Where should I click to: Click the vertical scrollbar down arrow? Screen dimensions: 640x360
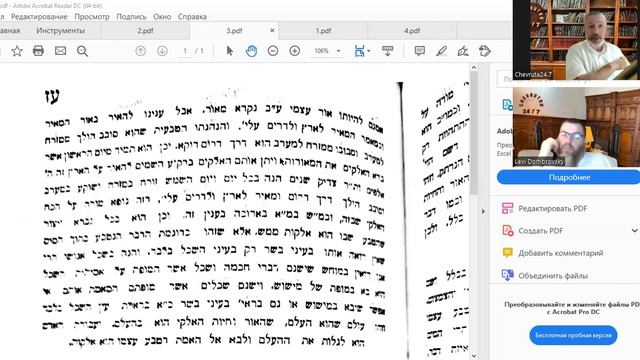coord(474,356)
